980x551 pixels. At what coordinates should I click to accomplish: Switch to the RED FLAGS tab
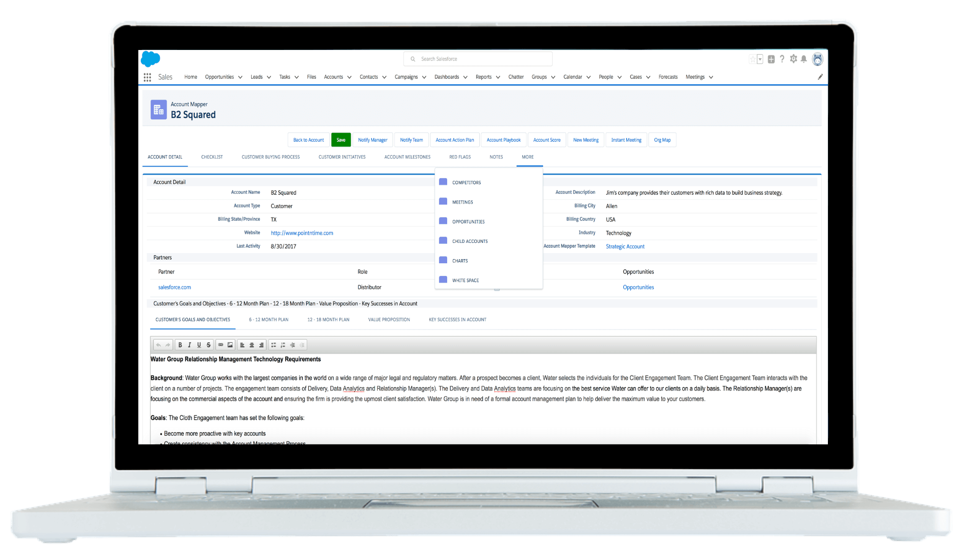pos(459,157)
